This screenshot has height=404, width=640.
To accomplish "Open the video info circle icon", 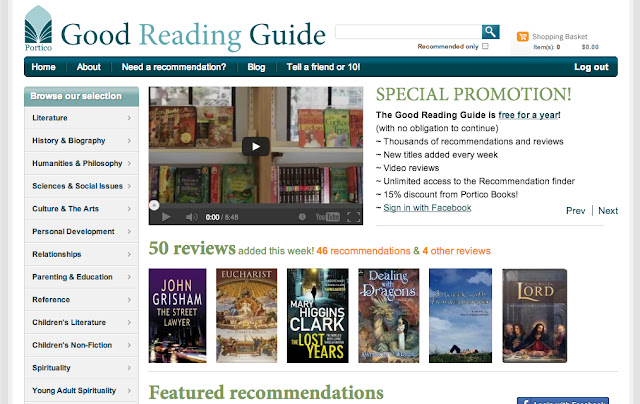I will point(302,217).
